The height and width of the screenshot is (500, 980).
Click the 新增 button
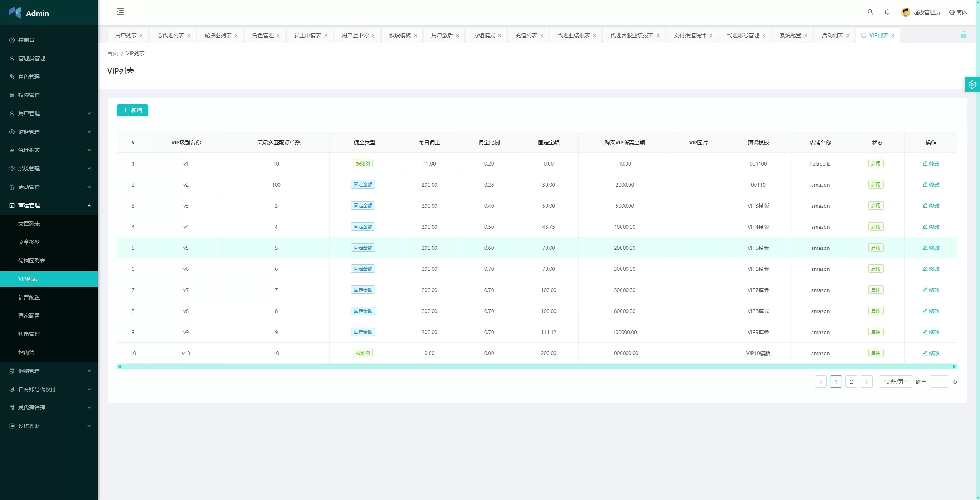(132, 110)
